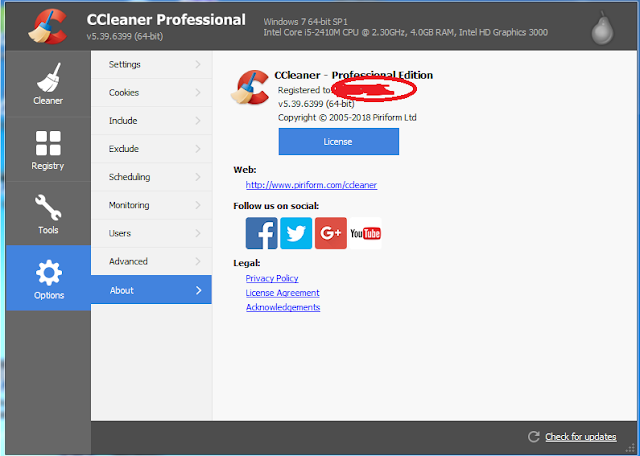Open the Settings options page
This screenshot has width=640, height=456.
[x=151, y=65]
